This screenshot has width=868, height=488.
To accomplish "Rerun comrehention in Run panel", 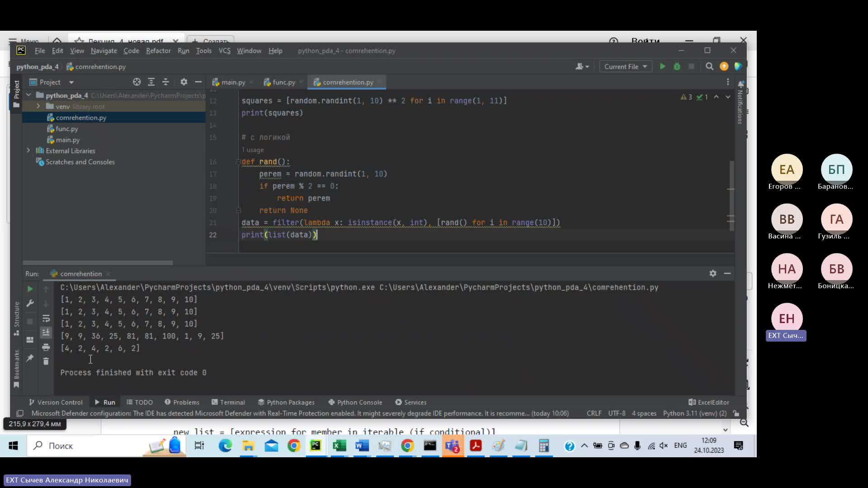I will tap(30, 289).
